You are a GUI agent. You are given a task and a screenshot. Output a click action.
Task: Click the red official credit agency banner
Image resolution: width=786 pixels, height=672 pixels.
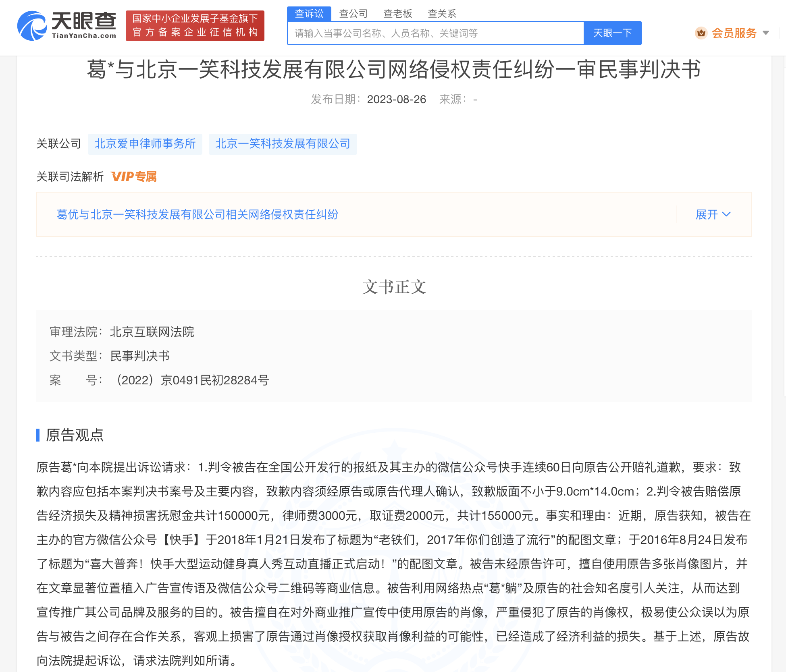pos(195,26)
